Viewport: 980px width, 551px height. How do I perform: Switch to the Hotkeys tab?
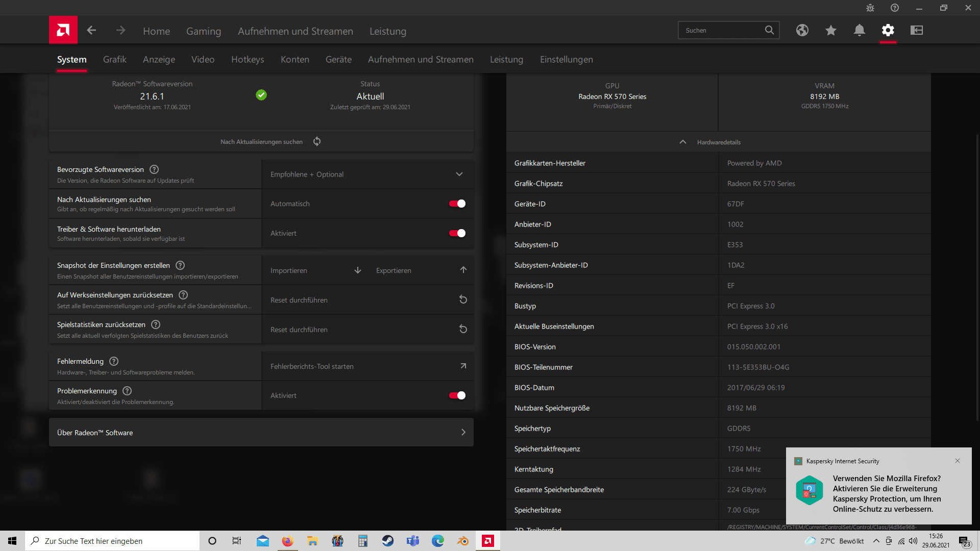click(x=248, y=59)
